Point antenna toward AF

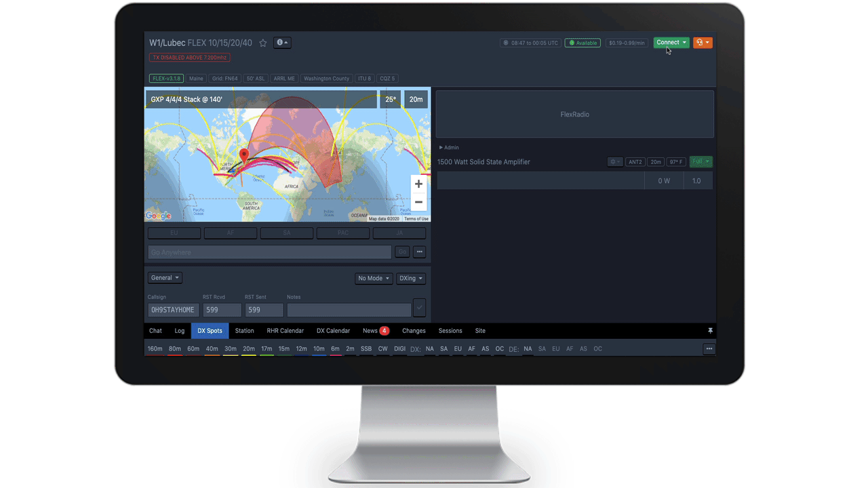tap(231, 233)
